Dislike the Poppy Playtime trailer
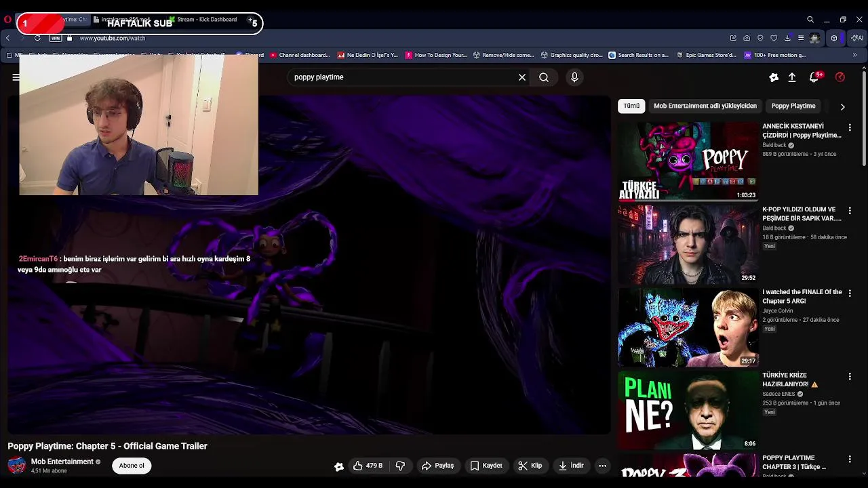This screenshot has width=868, height=488. (x=400, y=466)
